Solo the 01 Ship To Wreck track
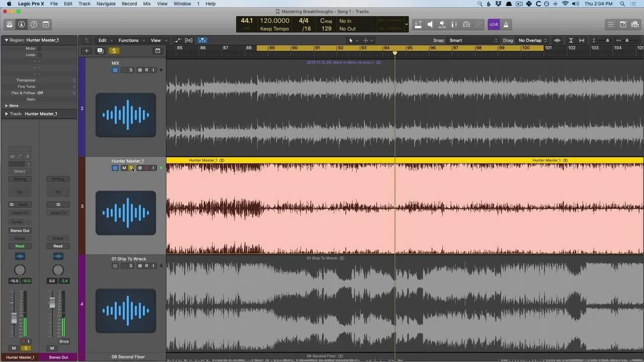This screenshot has width=644, height=362. point(131,266)
